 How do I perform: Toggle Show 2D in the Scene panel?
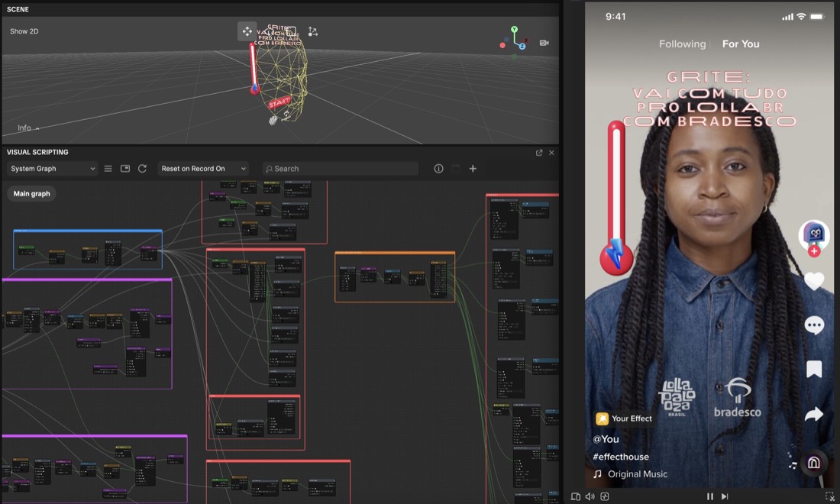(24, 31)
